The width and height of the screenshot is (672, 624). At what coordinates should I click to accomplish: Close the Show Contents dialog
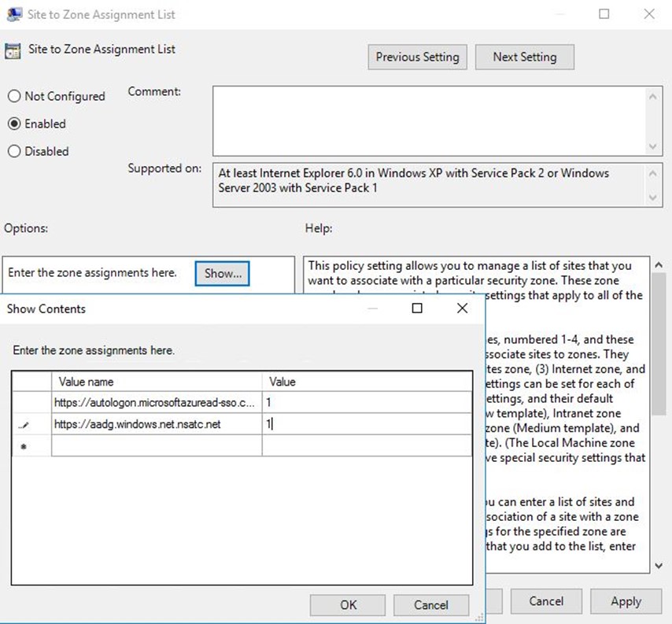click(x=462, y=308)
